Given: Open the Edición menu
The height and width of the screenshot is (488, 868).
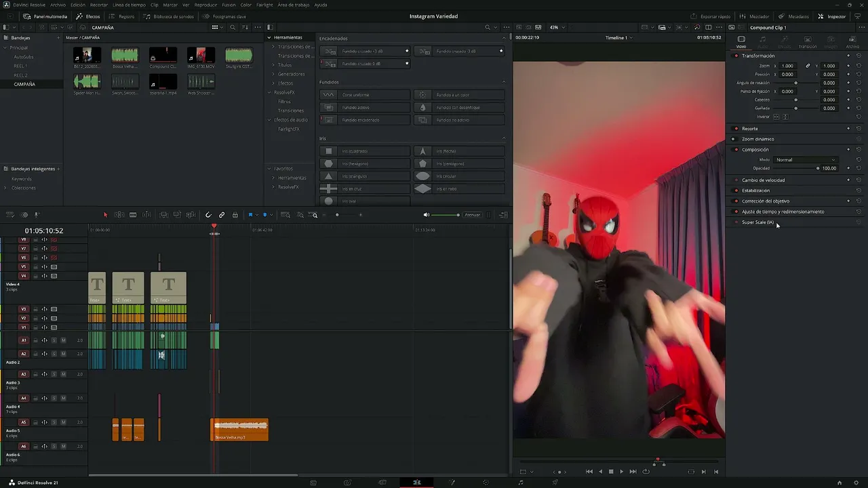Looking at the screenshot, I should pos(78,5).
